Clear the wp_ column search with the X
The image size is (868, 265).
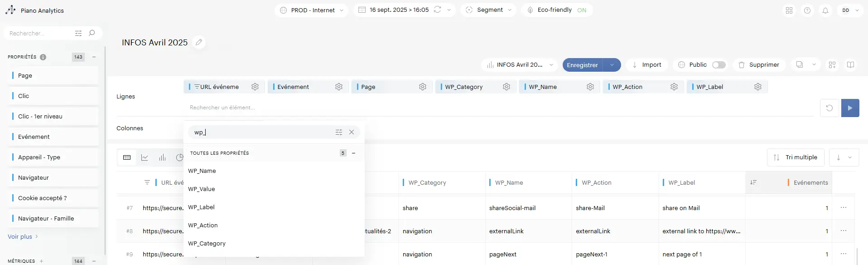point(352,132)
